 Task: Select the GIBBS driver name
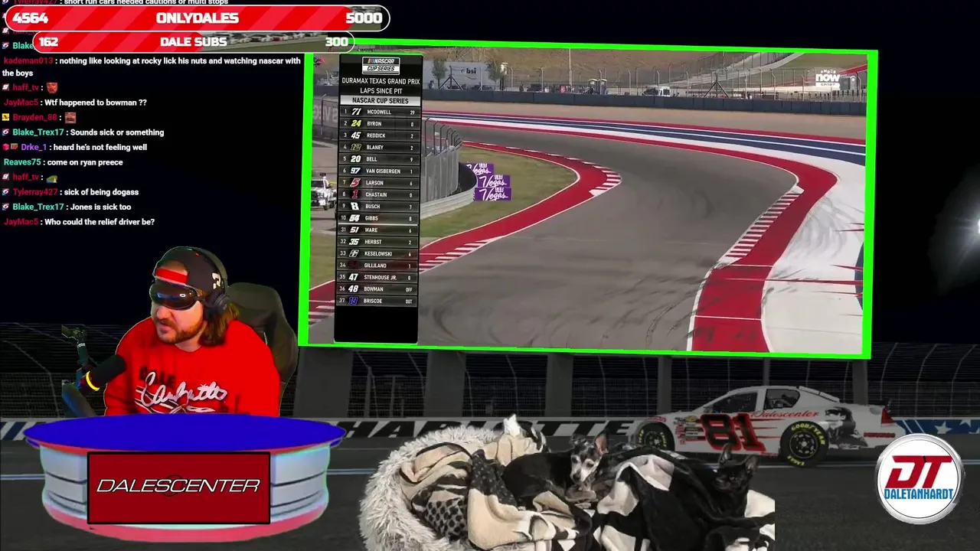tap(371, 218)
